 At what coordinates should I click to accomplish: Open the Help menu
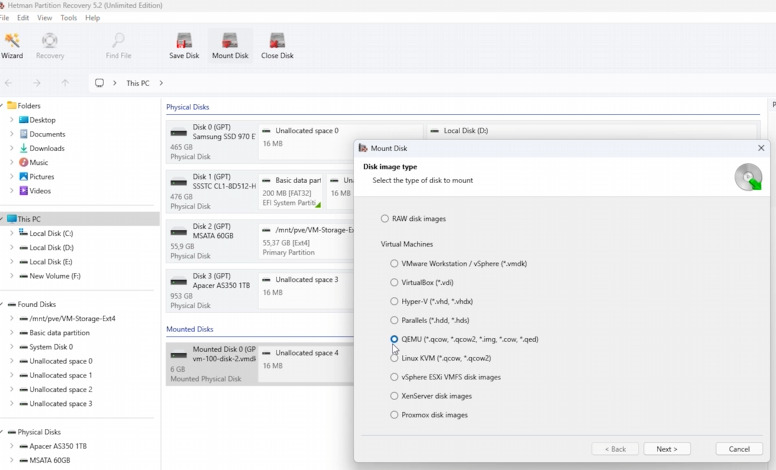[x=93, y=18]
